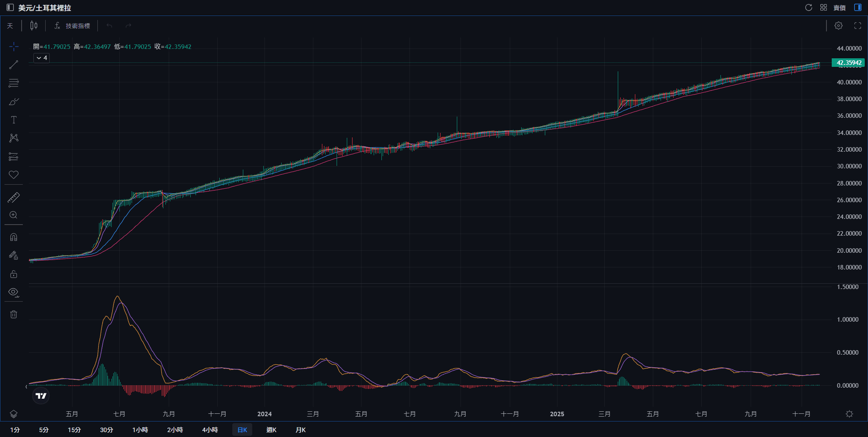Select the trend line drawing tool
Image resolution: width=868 pixels, height=437 pixels.
[x=13, y=65]
